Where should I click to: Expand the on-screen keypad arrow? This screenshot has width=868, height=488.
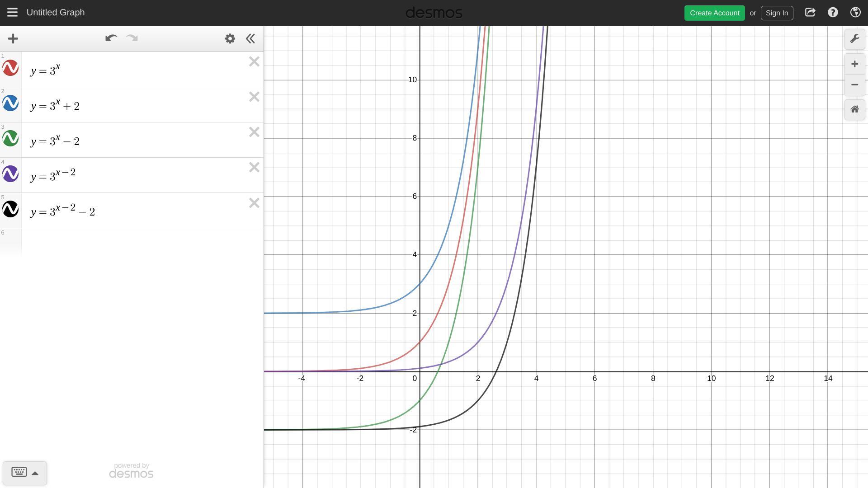[x=35, y=473]
